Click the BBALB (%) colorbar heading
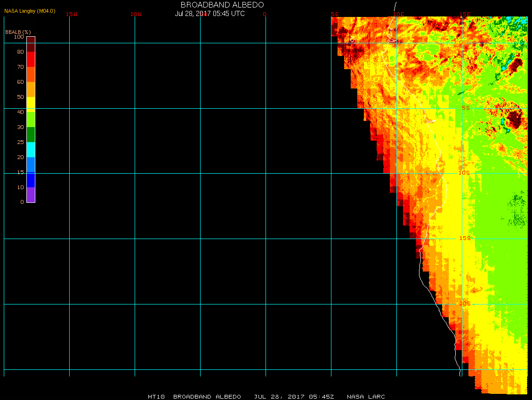532x400 pixels. click(x=18, y=32)
